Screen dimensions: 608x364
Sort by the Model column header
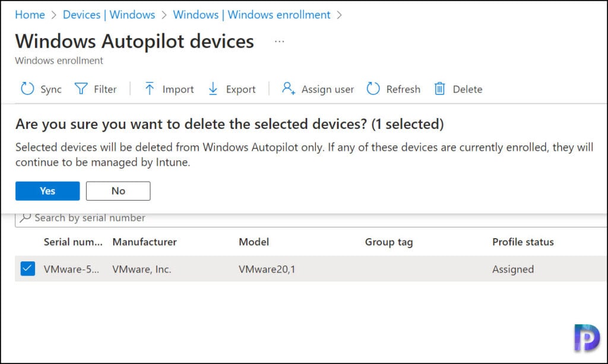tap(254, 242)
